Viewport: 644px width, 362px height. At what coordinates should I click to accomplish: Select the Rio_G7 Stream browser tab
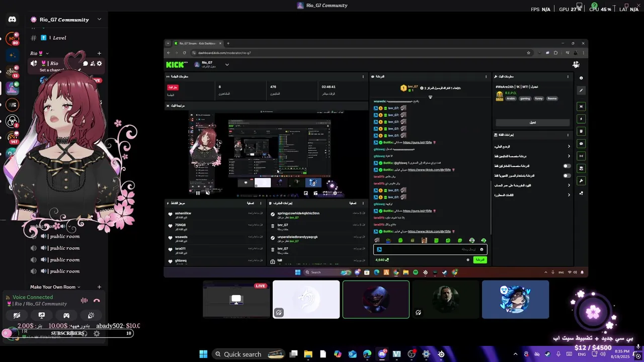point(197,43)
